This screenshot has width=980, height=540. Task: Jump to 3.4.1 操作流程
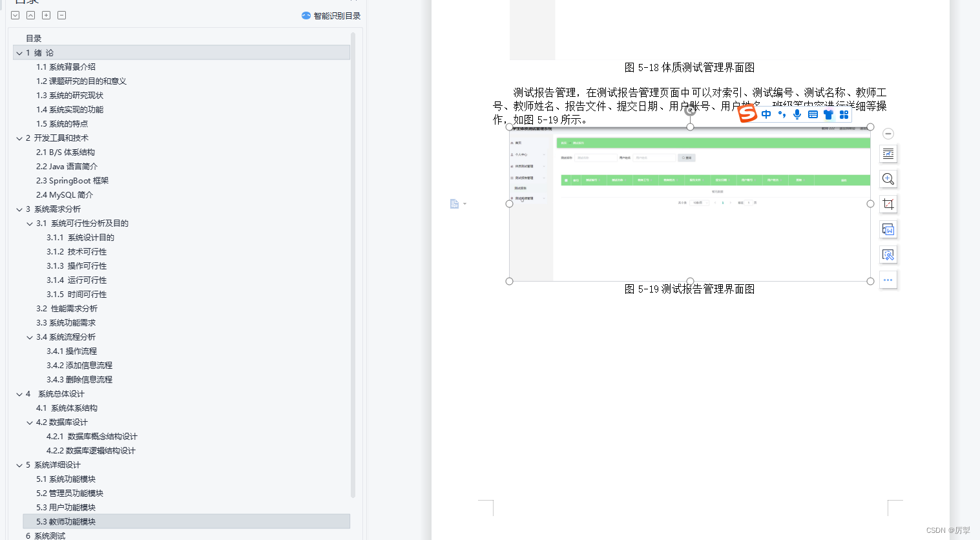pos(72,351)
